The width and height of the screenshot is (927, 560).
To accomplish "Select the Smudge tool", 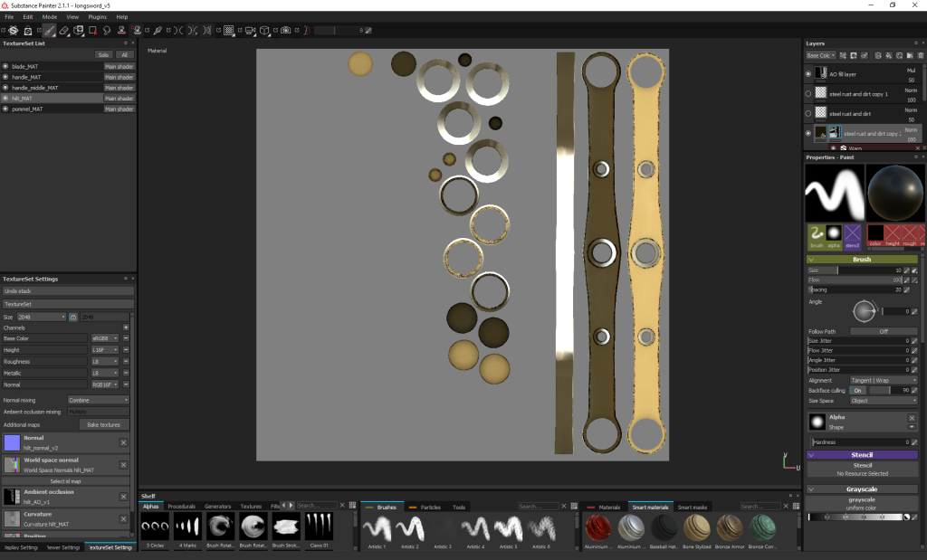I will (107, 30).
